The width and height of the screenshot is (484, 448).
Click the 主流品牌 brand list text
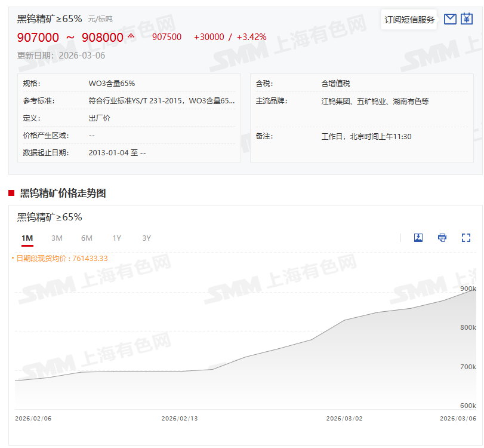[x=375, y=101]
